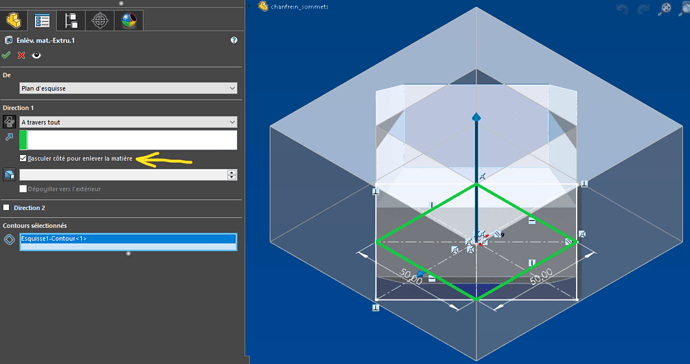Open the DimXpertManager crosshair tab

coord(100,20)
